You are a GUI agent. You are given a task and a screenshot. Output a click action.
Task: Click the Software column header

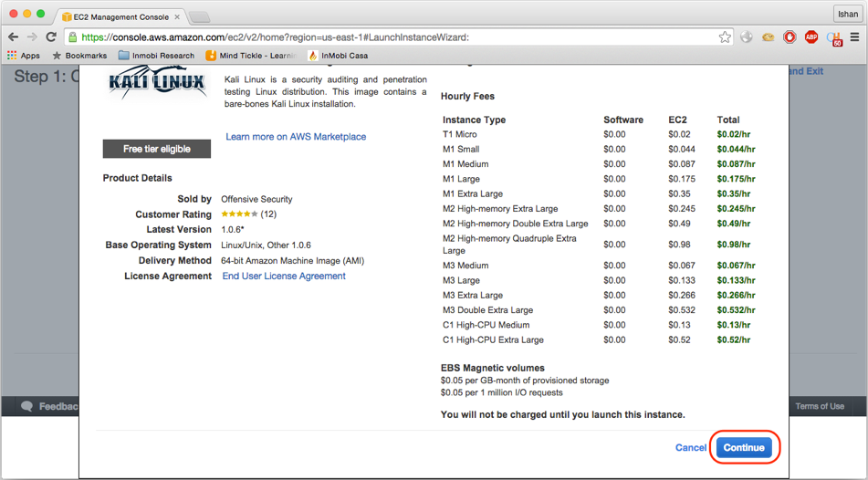click(623, 120)
